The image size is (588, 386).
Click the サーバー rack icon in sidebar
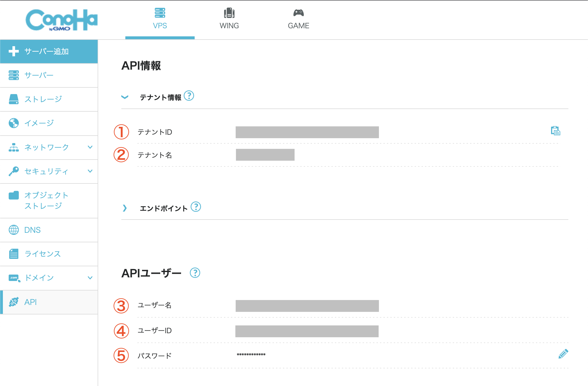pyautogui.click(x=14, y=75)
